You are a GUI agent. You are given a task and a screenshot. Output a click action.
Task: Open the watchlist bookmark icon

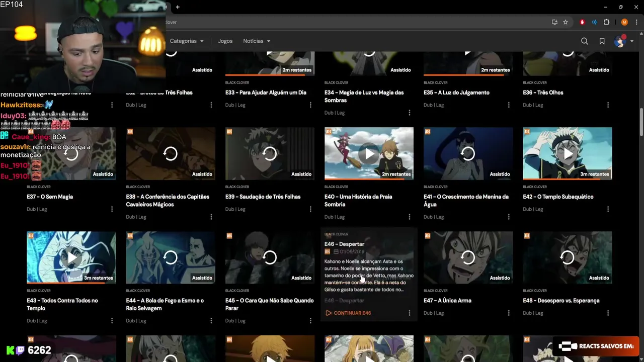click(x=602, y=41)
